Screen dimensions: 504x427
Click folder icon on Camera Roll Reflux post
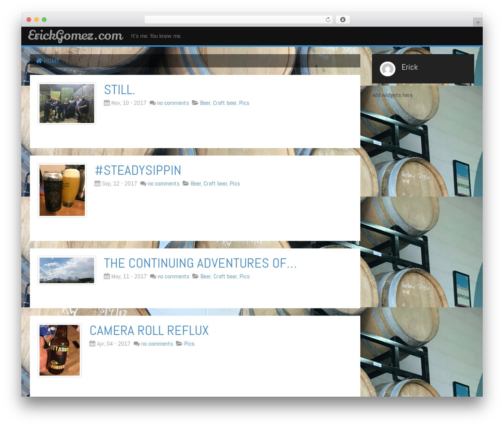pos(179,344)
